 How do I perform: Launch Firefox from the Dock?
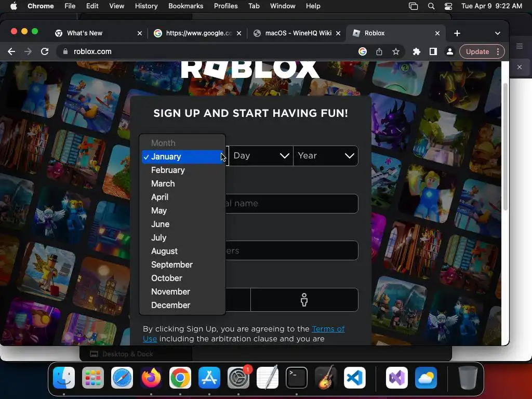tap(151, 378)
